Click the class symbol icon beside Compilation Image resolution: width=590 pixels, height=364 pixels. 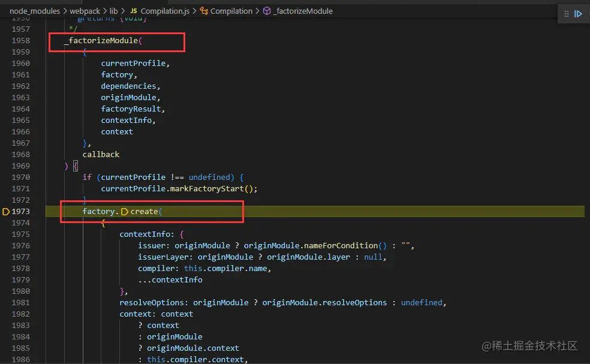click(x=204, y=11)
